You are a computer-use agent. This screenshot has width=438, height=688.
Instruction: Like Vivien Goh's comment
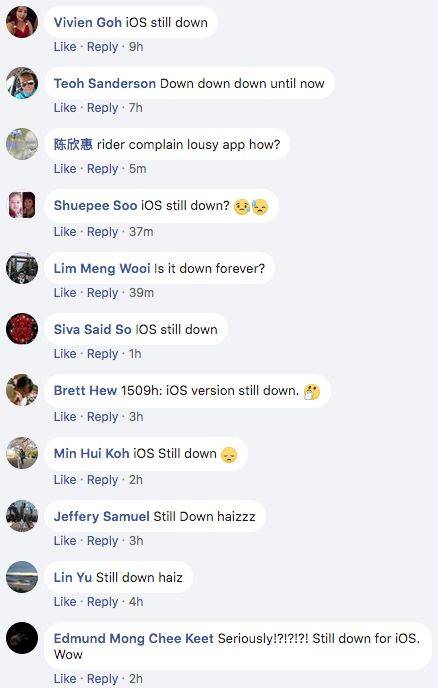pyautogui.click(x=65, y=47)
